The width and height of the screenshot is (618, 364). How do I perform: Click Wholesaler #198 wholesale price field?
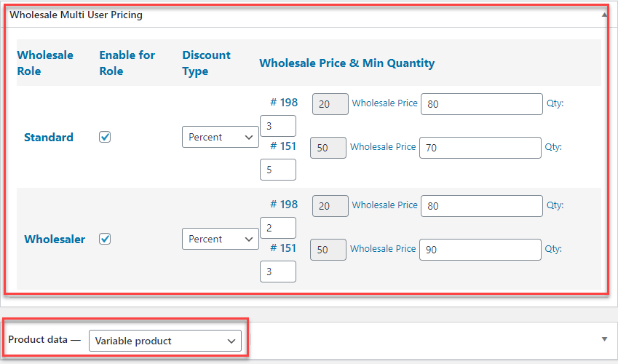coord(481,206)
